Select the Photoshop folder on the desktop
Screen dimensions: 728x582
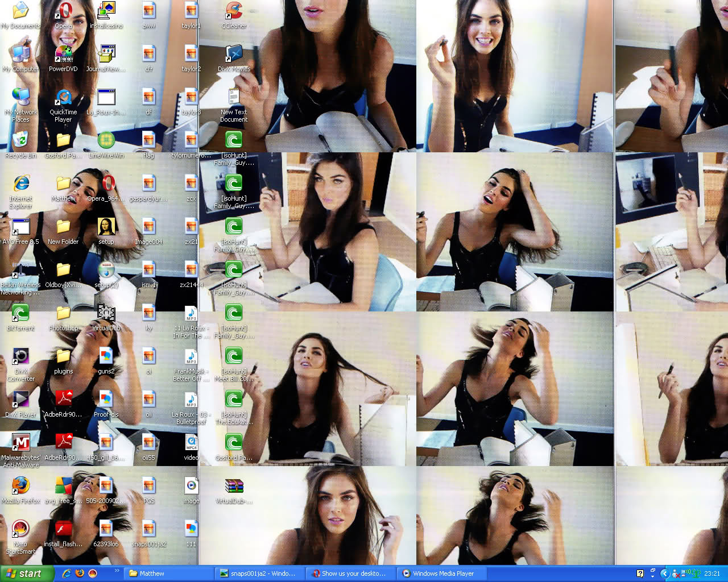pos(63,314)
